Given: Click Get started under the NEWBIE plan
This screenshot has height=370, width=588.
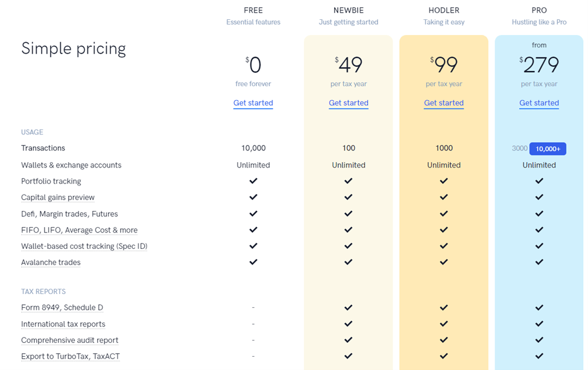Looking at the screenshot, I should pos(349,102).
